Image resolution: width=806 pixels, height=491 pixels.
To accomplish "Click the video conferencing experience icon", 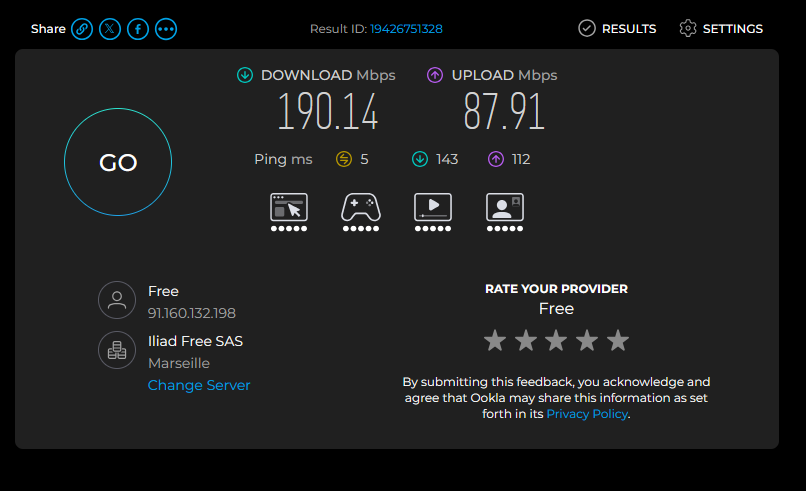I will tap(505, 212).
